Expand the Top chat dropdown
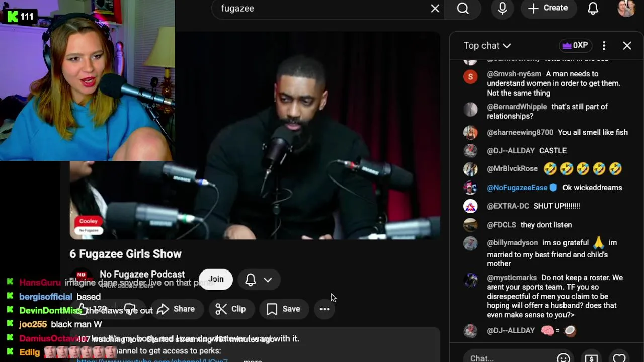 [487, 46]
